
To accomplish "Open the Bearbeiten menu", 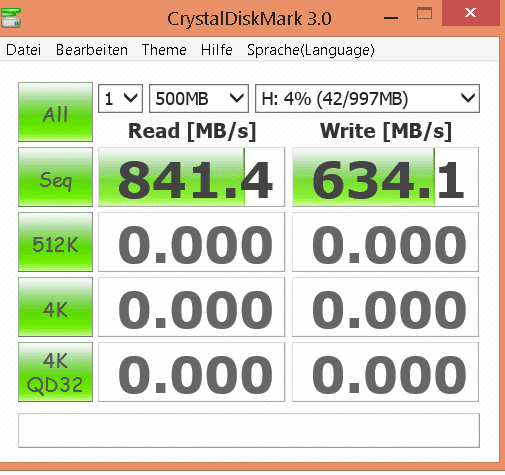I will pyautogui.click(x=92, y=50).
